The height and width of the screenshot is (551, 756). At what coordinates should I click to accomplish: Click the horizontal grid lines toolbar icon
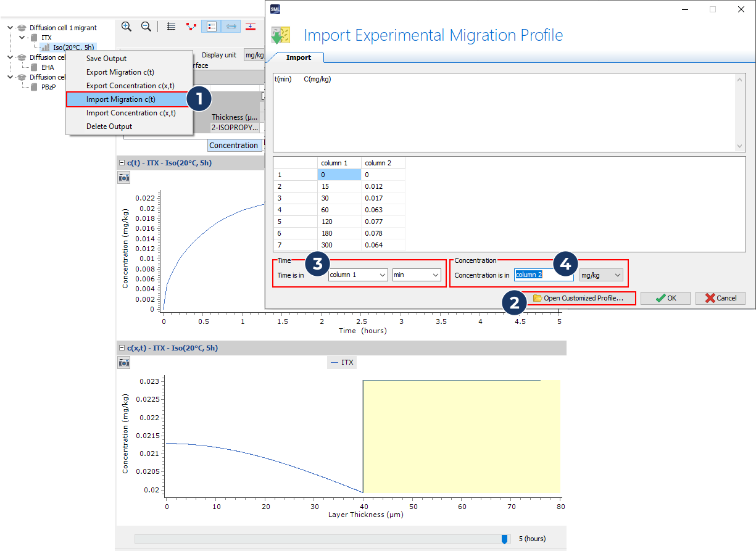point(172,27)
